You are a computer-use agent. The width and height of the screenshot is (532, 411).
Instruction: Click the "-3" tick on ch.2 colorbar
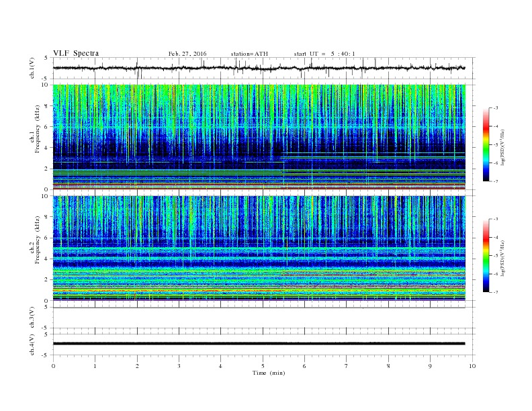tap(496, 219)
